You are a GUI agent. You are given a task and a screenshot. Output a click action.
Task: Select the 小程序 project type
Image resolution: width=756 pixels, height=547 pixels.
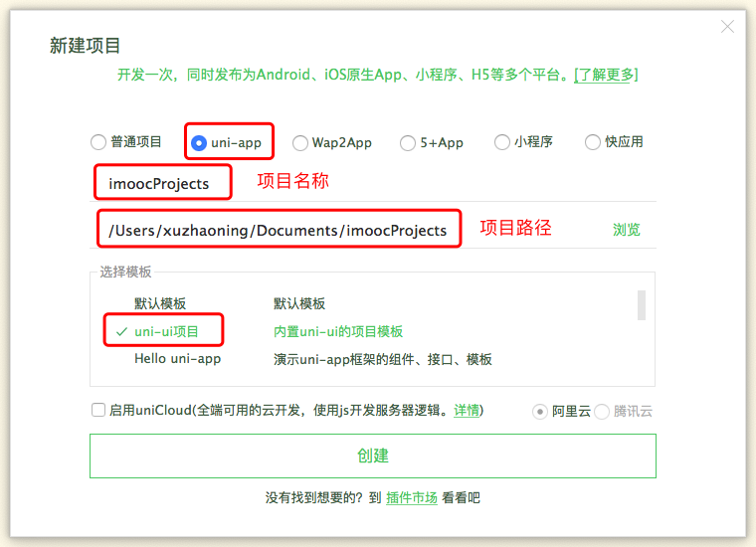pyautogui.click(x=502, y=142)
